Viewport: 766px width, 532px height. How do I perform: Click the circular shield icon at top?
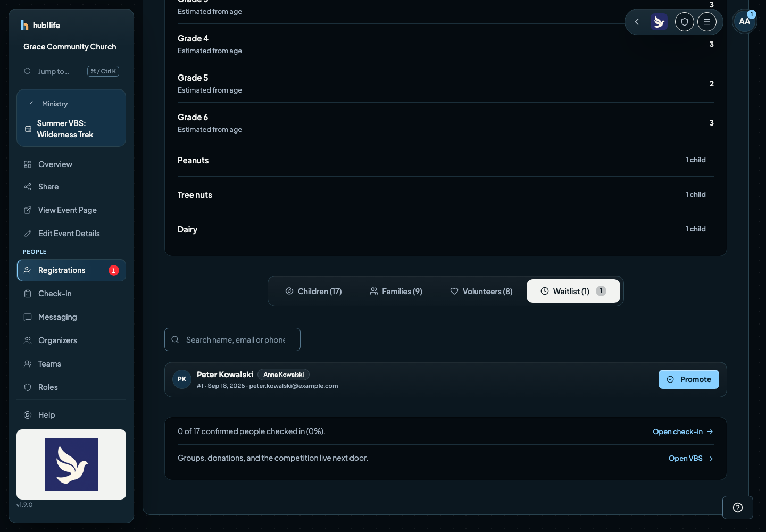(x=685, y=22)
